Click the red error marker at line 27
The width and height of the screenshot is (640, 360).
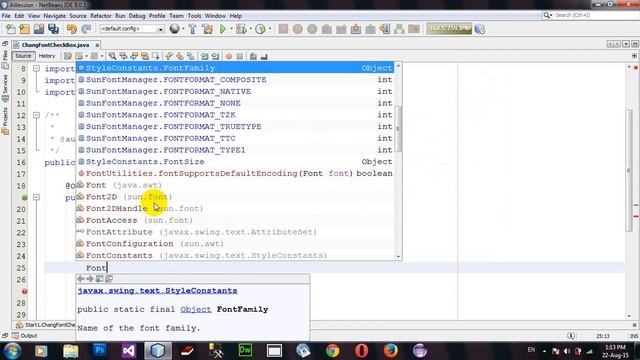click(x=24, y=291)
